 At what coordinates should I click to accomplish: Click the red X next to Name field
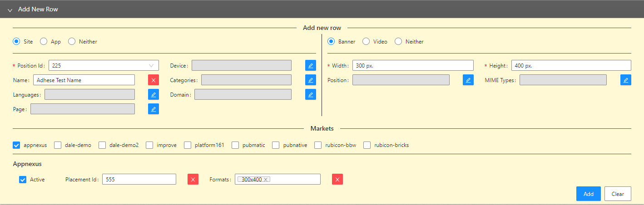(x=154, y=80)
